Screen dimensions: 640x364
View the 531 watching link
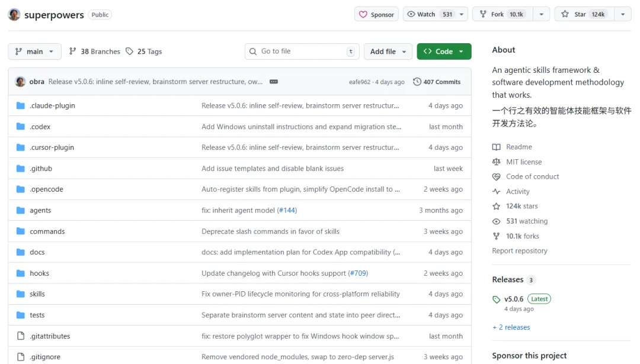point(527,221)
